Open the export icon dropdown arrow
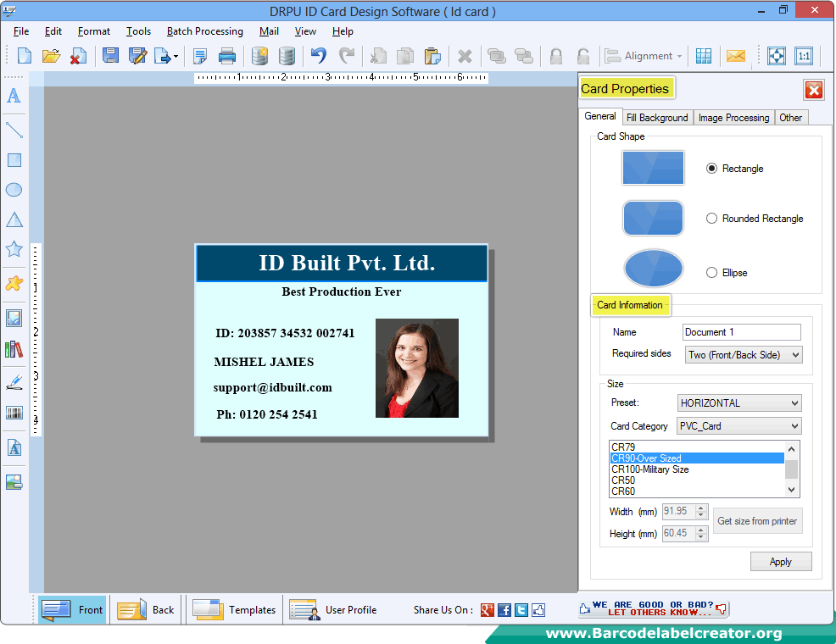This screenshot has height=644, width=836. tap(176, 57)
